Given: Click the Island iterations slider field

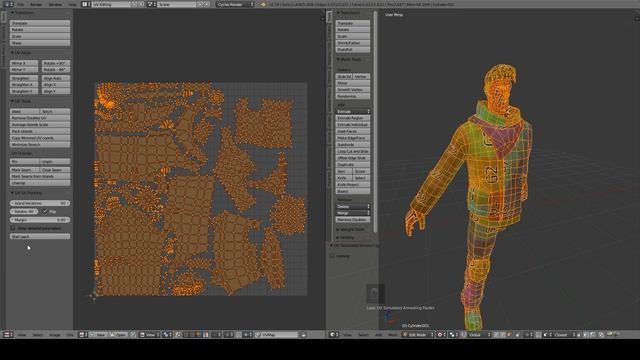Looking at the screenshot, I should click(x=40, y=203).
